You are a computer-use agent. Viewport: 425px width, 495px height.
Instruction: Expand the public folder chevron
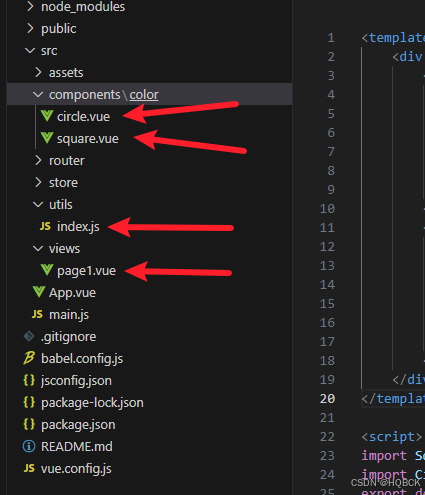30,28
